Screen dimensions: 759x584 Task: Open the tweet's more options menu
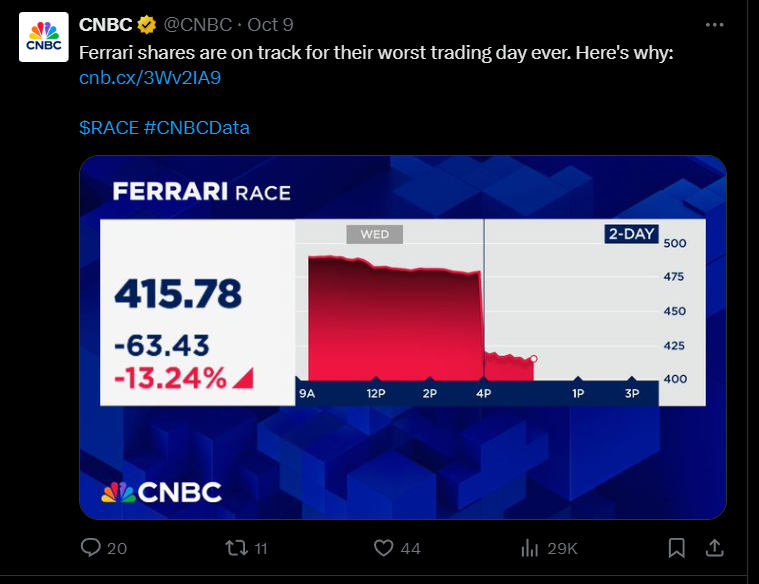(714, 24)
